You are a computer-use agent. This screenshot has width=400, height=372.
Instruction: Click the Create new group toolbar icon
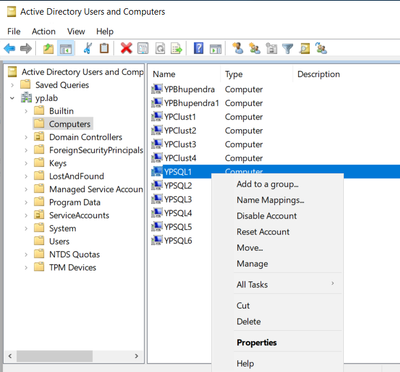(255, 49)
